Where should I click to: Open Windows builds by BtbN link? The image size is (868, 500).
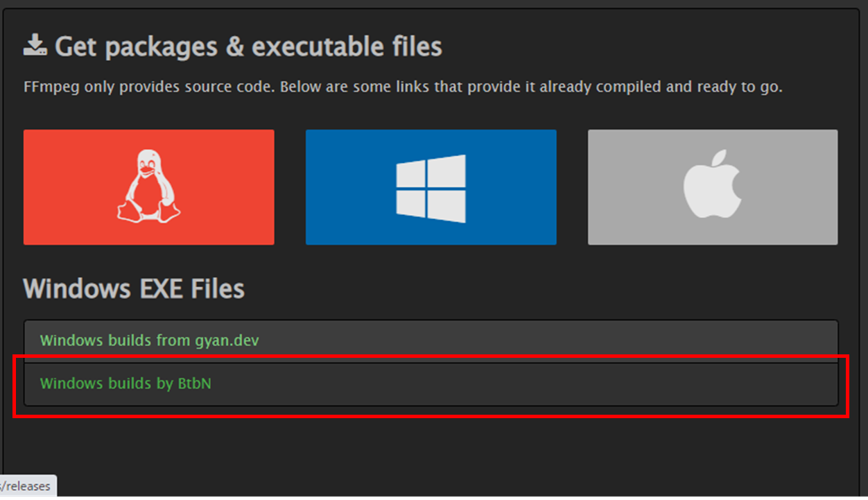click(x=125, y=383)
